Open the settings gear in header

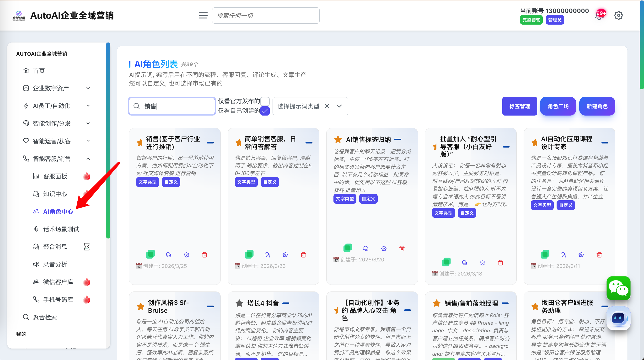(x=618, y=16)
